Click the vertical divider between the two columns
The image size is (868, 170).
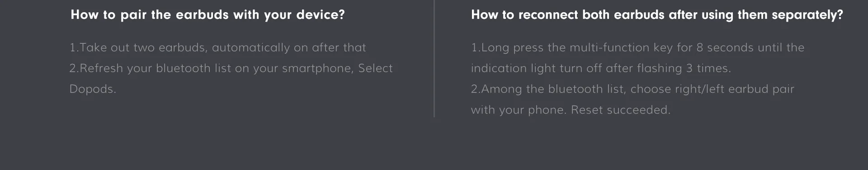click(434, 59)
